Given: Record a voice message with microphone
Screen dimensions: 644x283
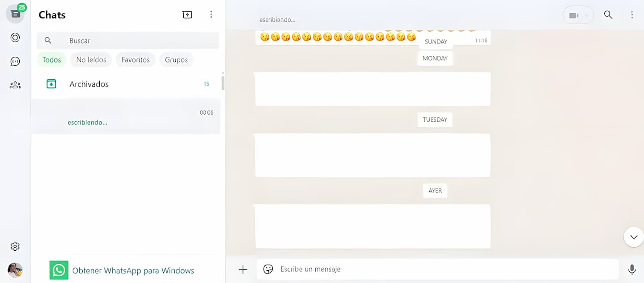Looking at the screenshot, I should (631, 269).
